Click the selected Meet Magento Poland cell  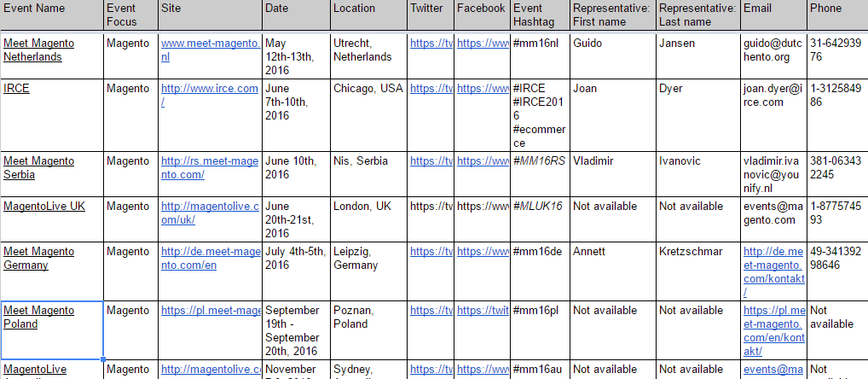pos(52,330)
